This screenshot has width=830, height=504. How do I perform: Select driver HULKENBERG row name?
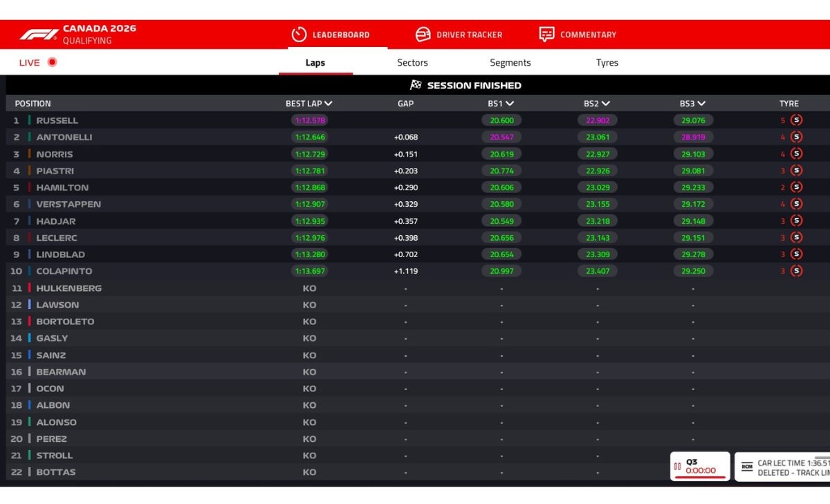coord(68,288)
